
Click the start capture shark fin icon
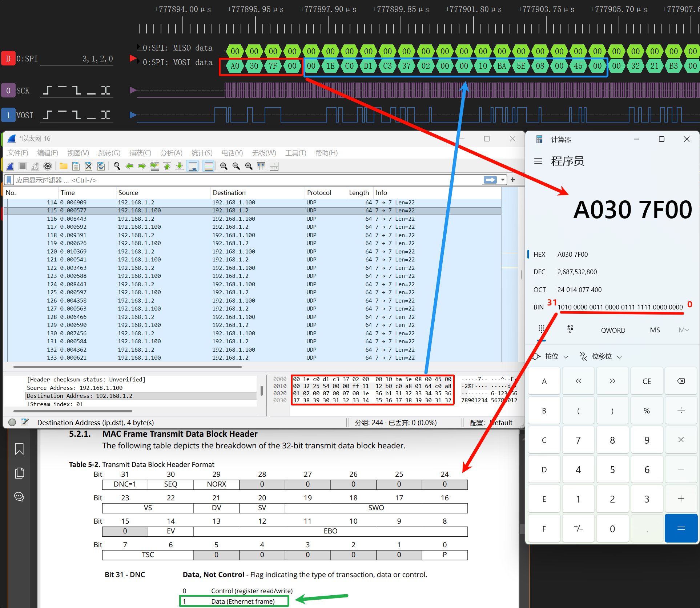tap(11, 166)
